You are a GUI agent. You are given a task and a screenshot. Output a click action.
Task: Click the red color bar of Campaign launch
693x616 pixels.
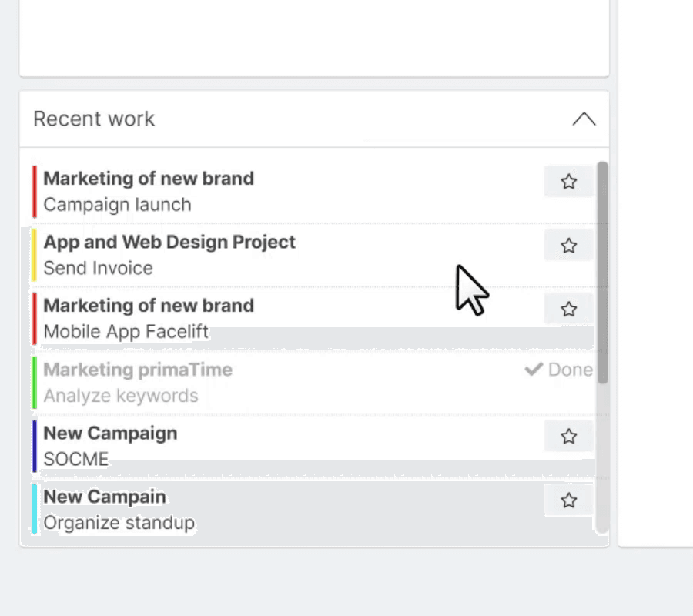click(35, 192)
